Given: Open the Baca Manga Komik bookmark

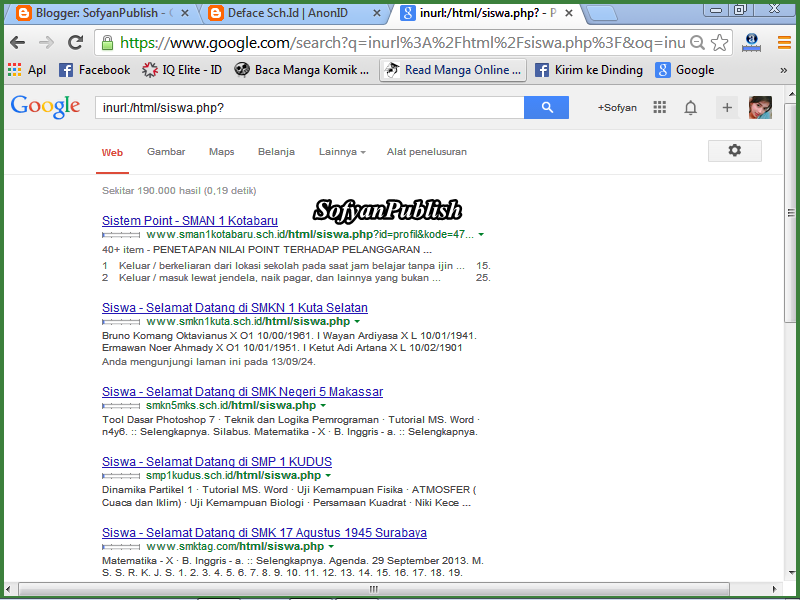Looking at the screenshot, I should coord(302,70).
